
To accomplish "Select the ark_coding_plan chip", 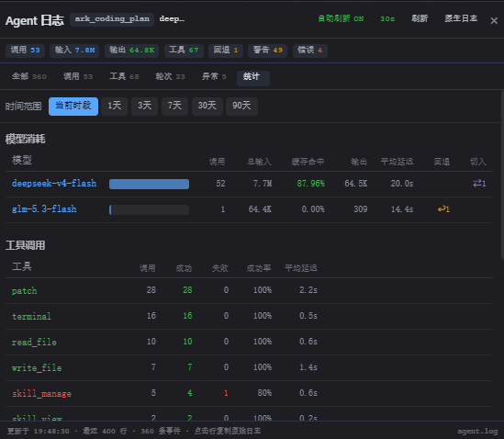I will point(112,19).
